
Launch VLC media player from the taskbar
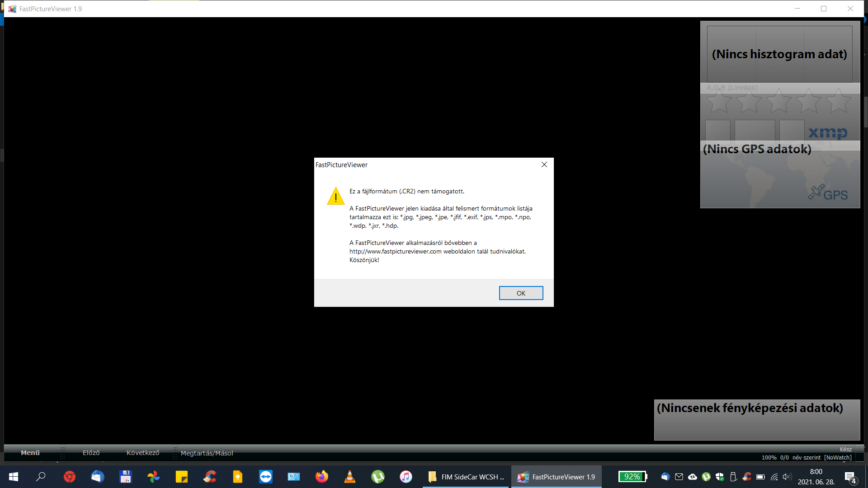(x=350, y=477)
